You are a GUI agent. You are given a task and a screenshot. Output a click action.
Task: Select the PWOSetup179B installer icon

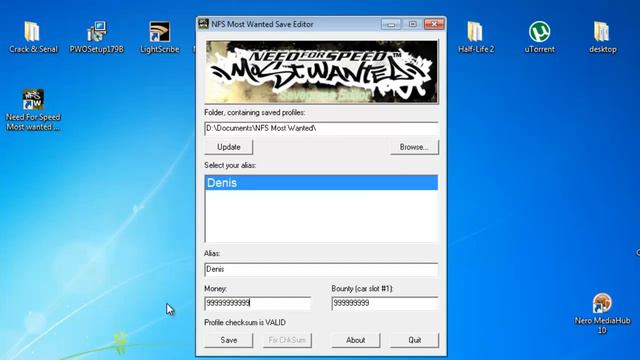click(x=97, y=38)
